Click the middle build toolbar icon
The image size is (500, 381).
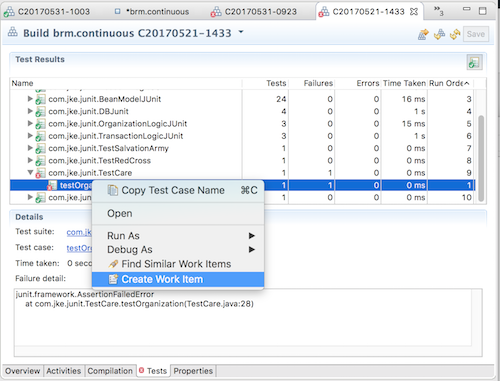[439, 34]
